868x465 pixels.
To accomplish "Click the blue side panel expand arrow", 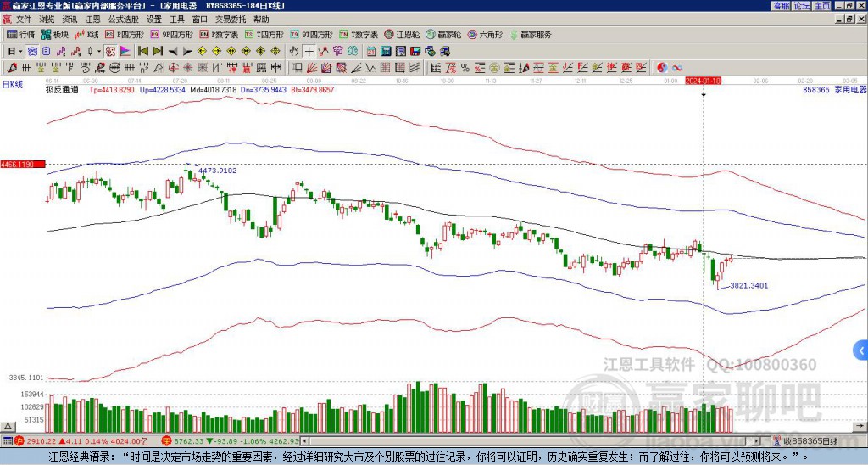I will (x=861, y=350).
